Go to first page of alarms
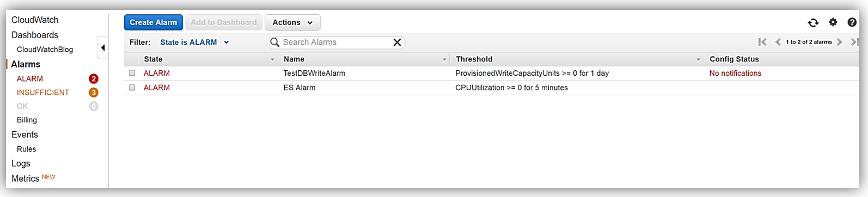Viewport: 868px width, 197px height. (x=762, y=42)
